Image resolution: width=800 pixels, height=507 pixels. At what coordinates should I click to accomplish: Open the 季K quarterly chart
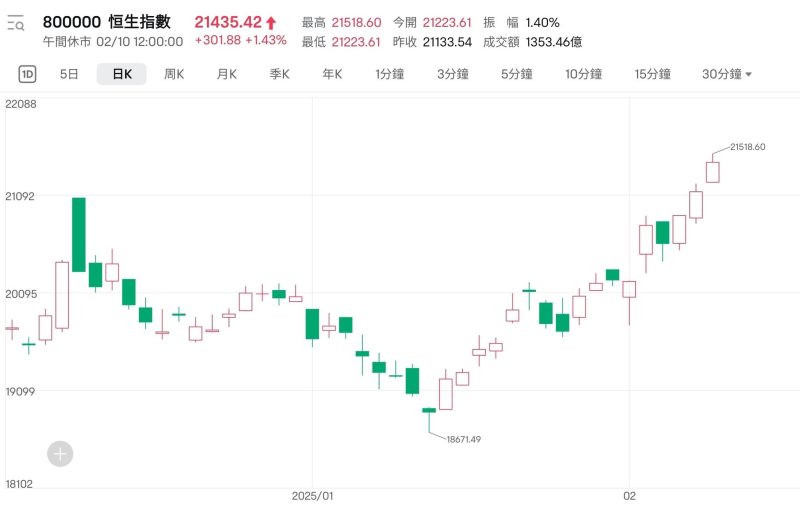point(279,74)
